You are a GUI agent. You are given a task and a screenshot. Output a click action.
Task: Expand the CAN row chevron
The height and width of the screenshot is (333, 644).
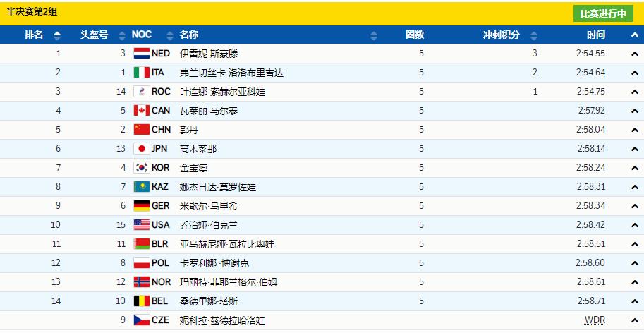coord(635,111)
